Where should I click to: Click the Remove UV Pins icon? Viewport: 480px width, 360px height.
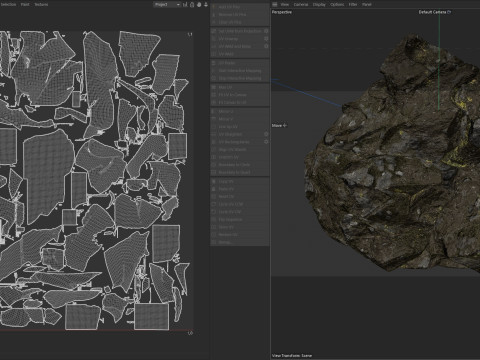pos(214,15)
